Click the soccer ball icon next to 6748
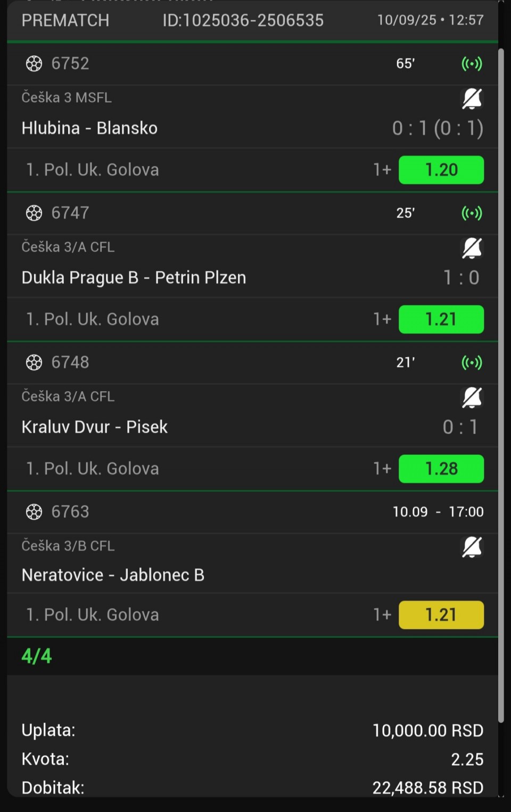 [x=34, y=363]
